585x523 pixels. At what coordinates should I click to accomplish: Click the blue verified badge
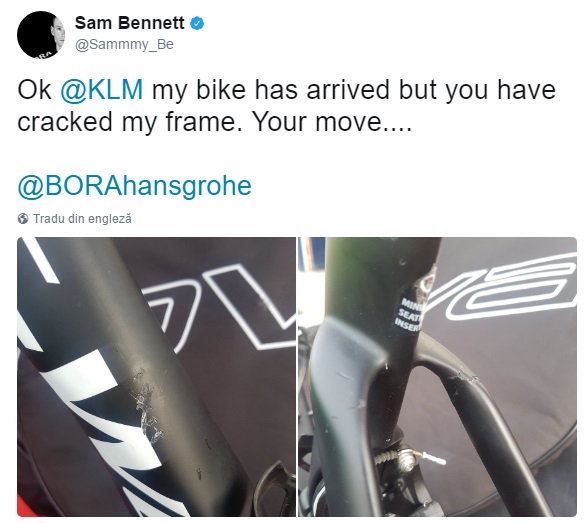(x=197, y=24)
